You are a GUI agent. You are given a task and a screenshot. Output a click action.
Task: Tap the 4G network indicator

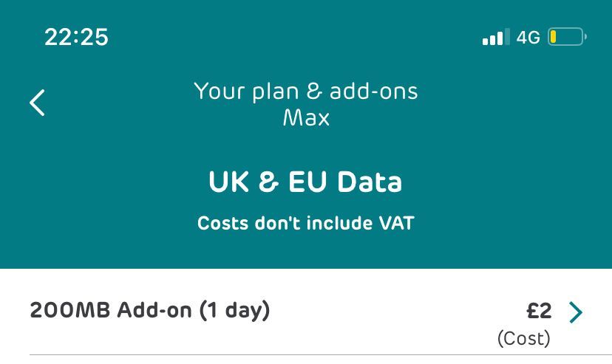point(528,38)
